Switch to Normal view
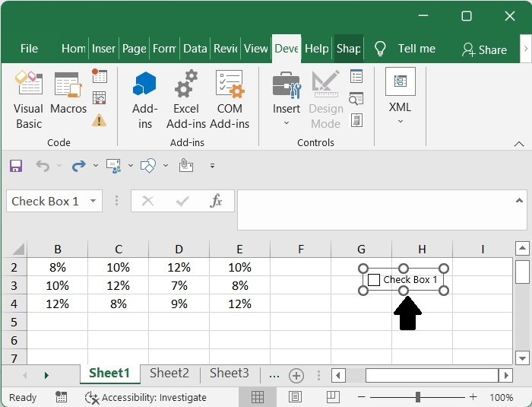This screenshot has width=532, height=407. 258,397
